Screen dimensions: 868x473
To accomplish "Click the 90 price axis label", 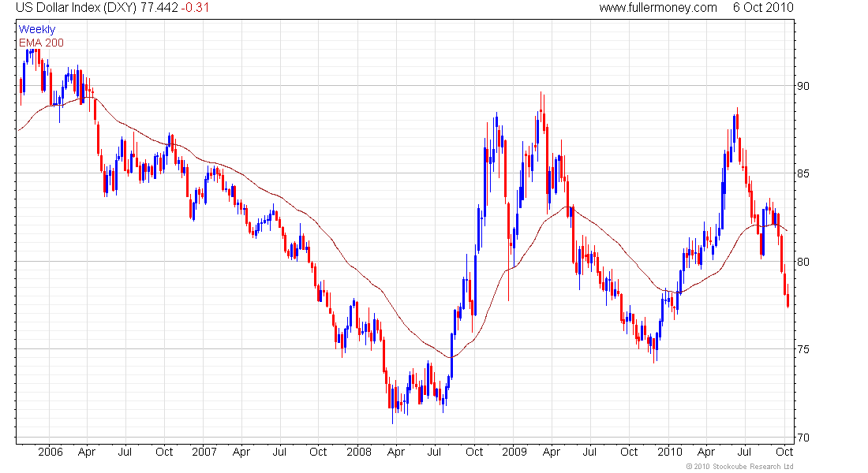I will click(x=803, y=86).
